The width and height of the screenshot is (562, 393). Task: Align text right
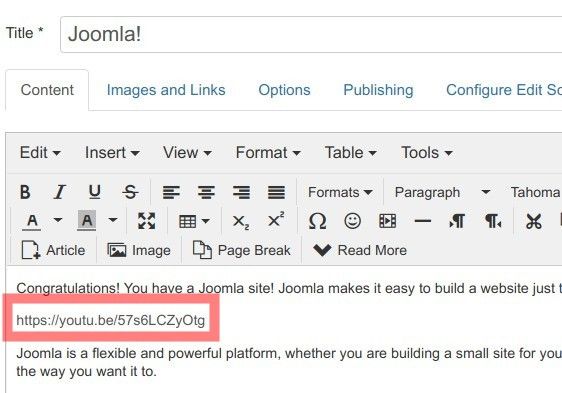click(241, 192)
